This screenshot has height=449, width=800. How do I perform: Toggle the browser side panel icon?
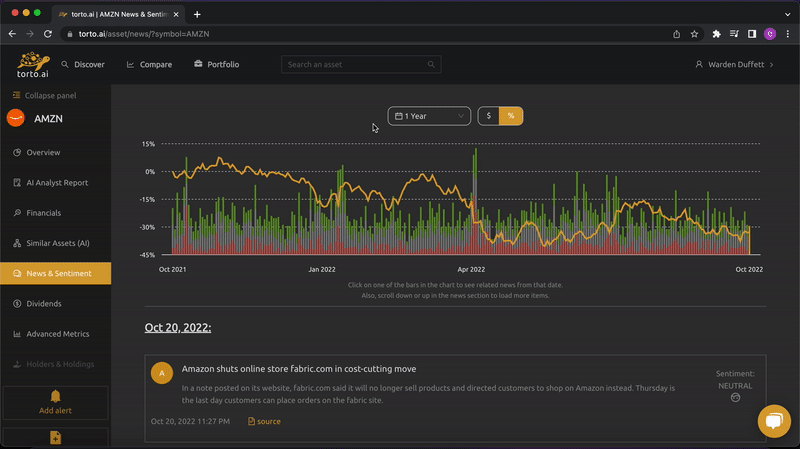tap(752, 34)
